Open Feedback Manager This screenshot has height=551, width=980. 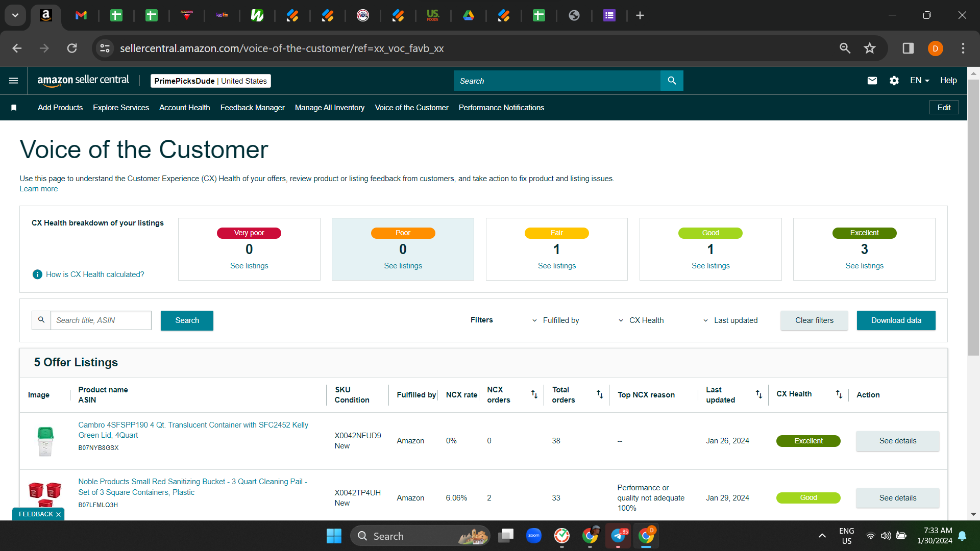point(253,108)
